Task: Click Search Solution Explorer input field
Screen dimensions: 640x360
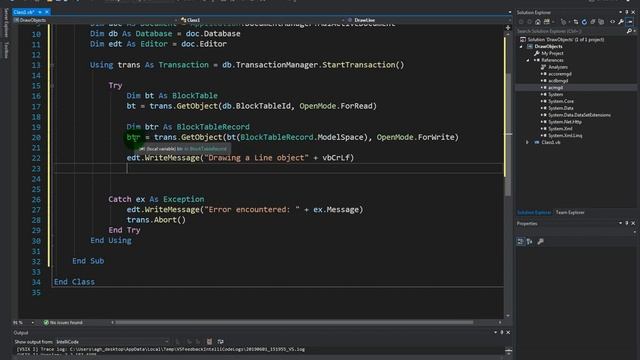Action: [571, 31]
